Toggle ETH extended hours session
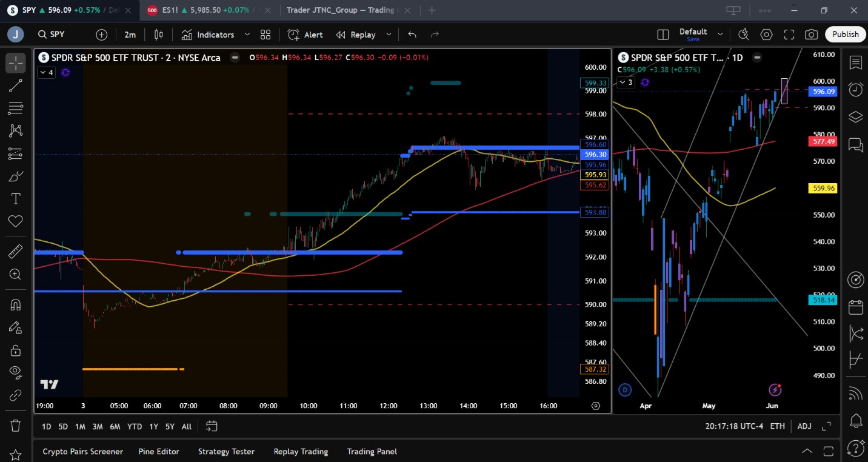The height and width of the screenshot is (462, 868). (778, 426)
